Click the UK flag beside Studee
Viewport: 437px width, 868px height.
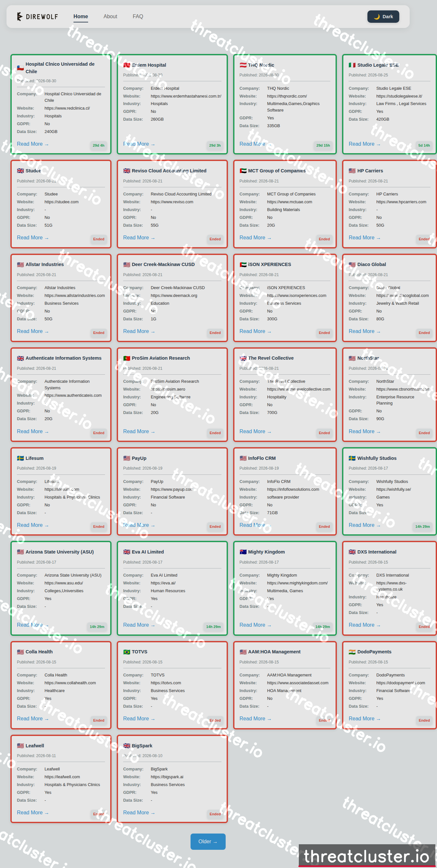[x=20, y=171]
